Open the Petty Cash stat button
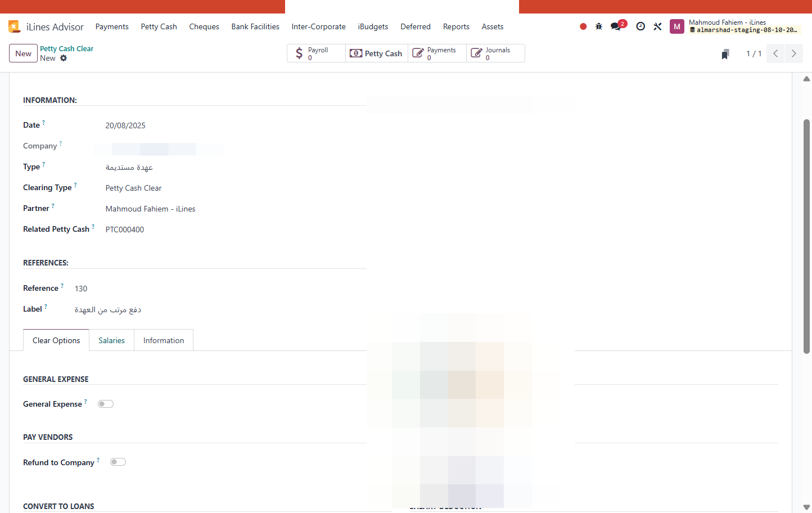 click(376, 53)
